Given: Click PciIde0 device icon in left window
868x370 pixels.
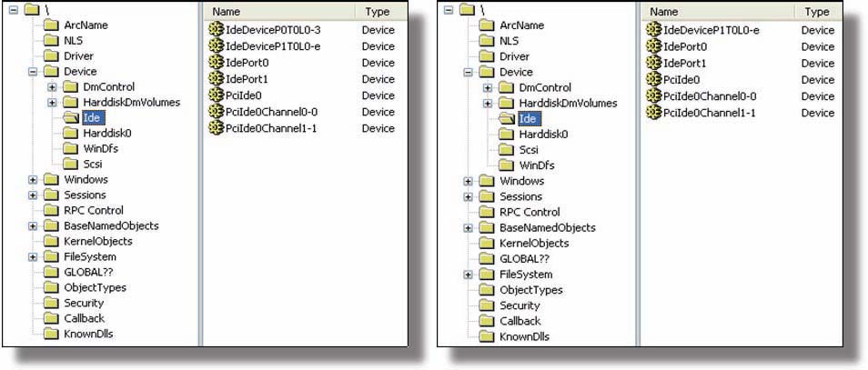Looking at the screenshot, I should pyautogui.click(x=217, y=95).
